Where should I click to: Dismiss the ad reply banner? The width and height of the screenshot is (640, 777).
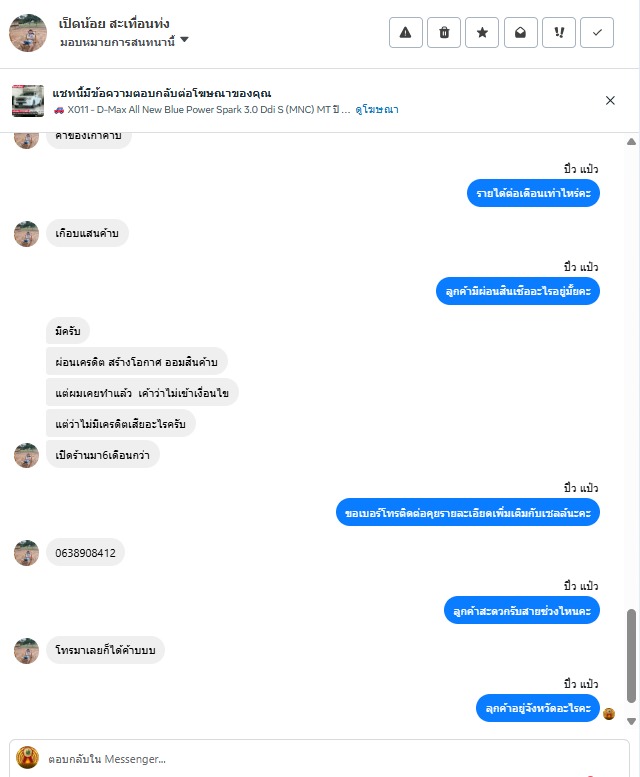(x=610, y=101)
